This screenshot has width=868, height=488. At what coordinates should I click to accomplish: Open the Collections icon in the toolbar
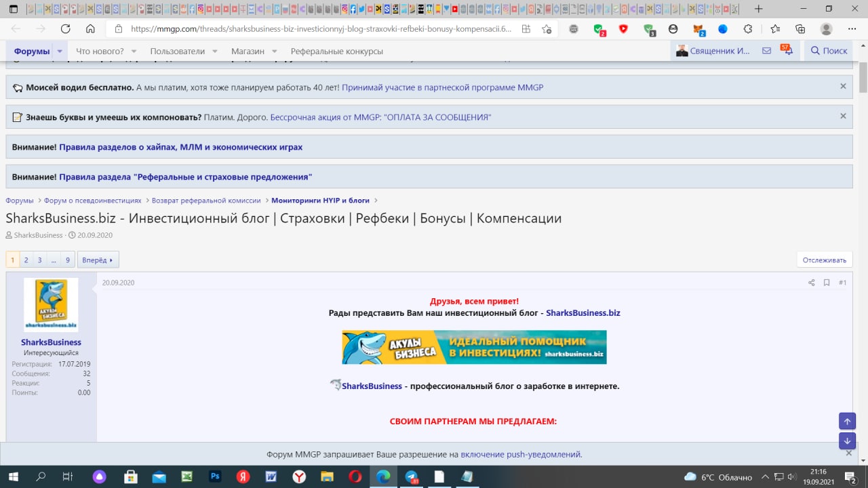coord(800,29)
